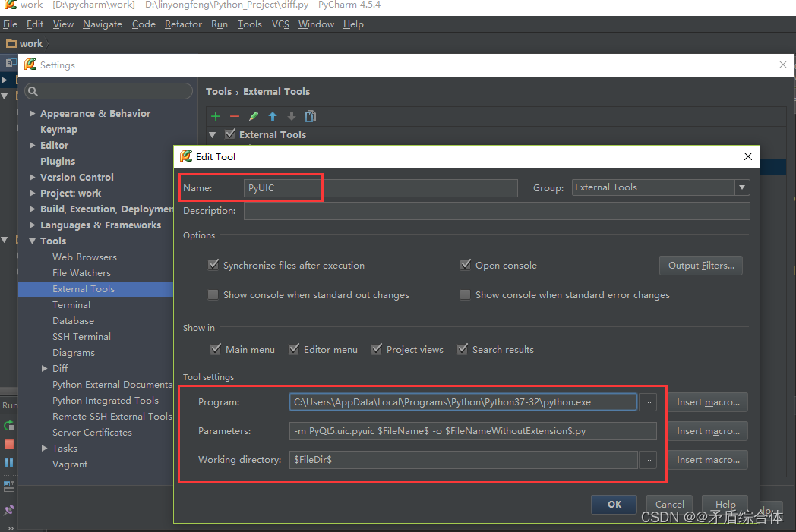The image size is (796, 532).
Task: Open Output Filters dialog
Action: tap(701, 266)
